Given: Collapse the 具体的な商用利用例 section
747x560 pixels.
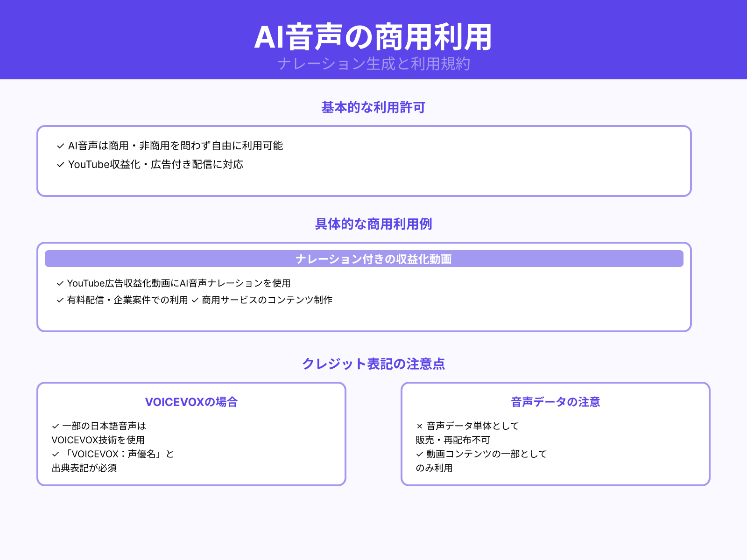Looking at the screenshot, I should click(373, 224).
